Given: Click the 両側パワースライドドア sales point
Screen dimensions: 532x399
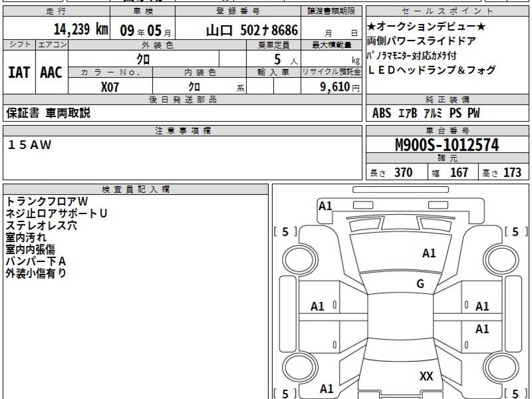Looking at the screenshot, I should coord(421,41).
